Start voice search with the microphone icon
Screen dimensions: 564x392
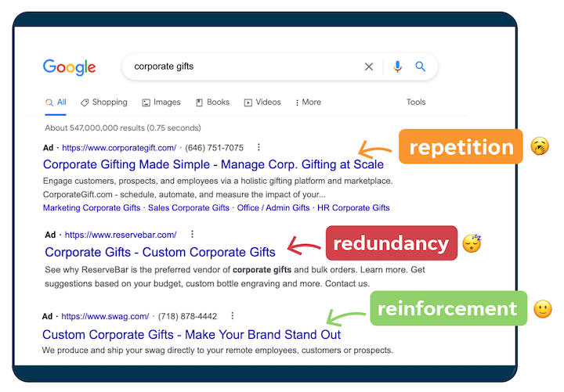point(397,67)
